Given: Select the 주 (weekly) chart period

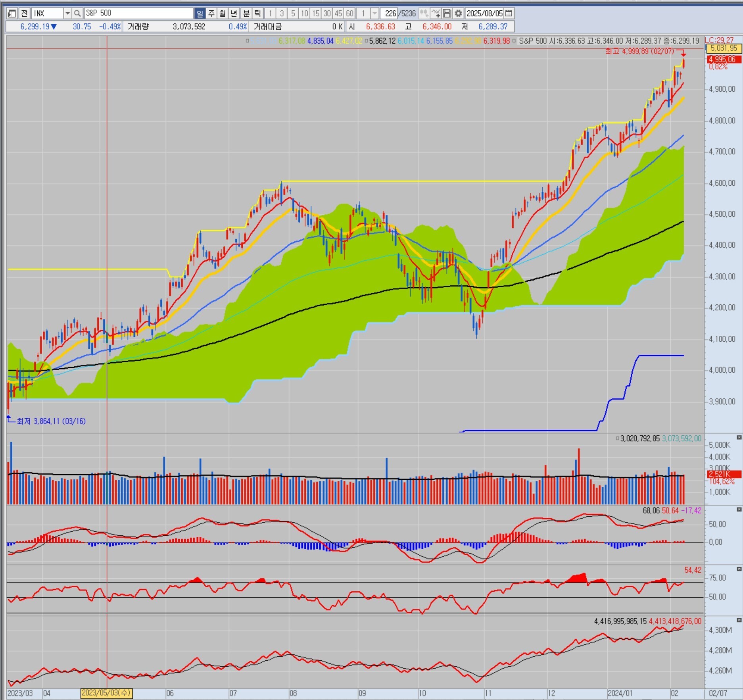Looking at the screenshot, I should coord(211,13).
